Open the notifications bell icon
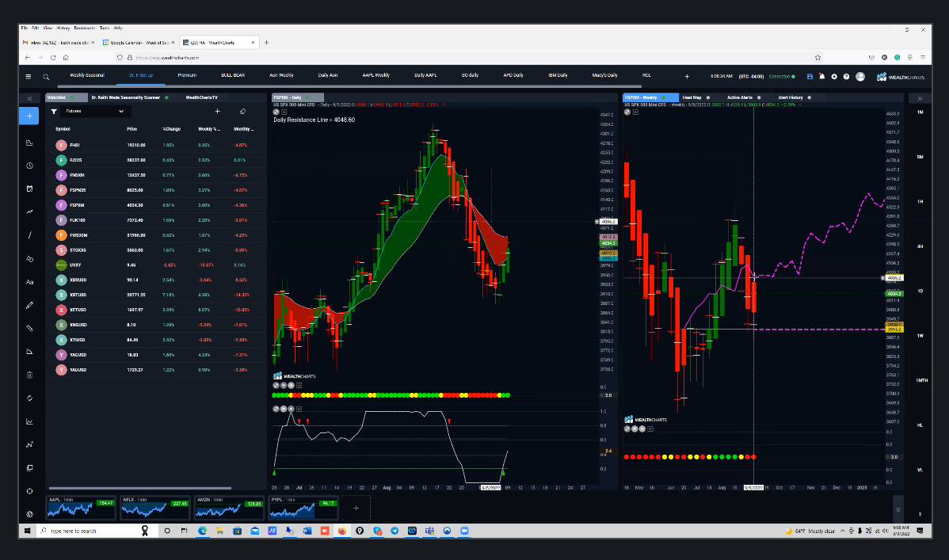The height and width of the screenshot is (560, 949). [822, 76]
